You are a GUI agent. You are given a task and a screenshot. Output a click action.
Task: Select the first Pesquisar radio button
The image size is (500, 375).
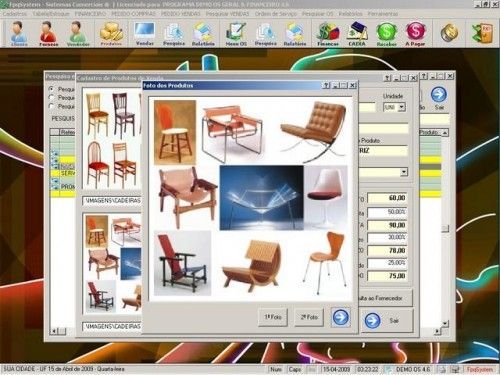[x=51, y=89]
